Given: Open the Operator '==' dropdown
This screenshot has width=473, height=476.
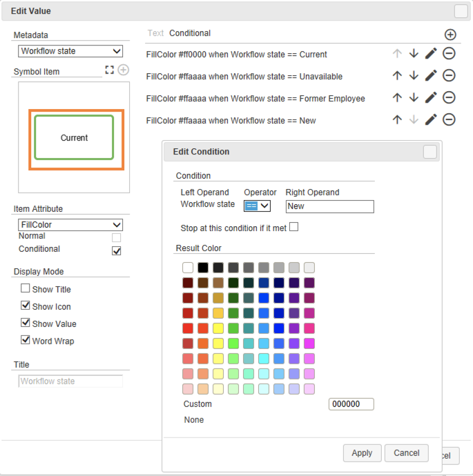Looking at the screenshot, I should point(257,206).
